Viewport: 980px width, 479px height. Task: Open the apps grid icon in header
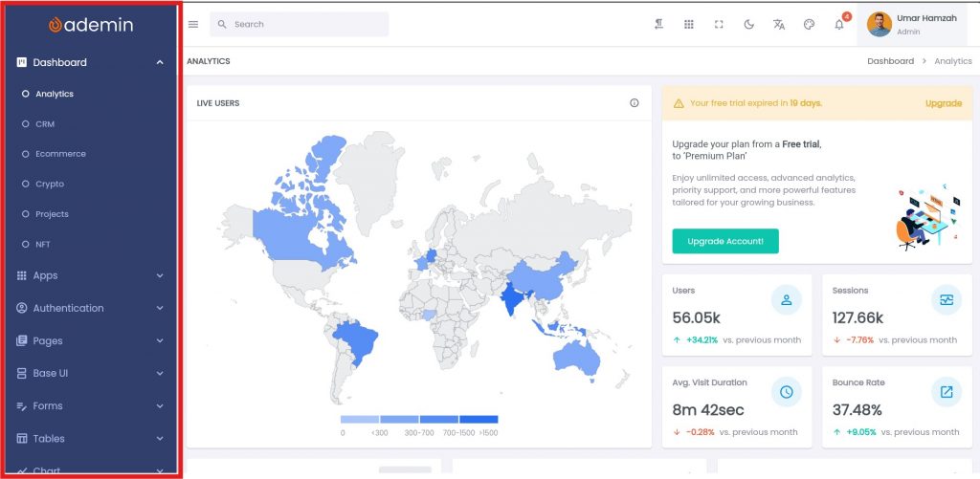click(688, 25)
